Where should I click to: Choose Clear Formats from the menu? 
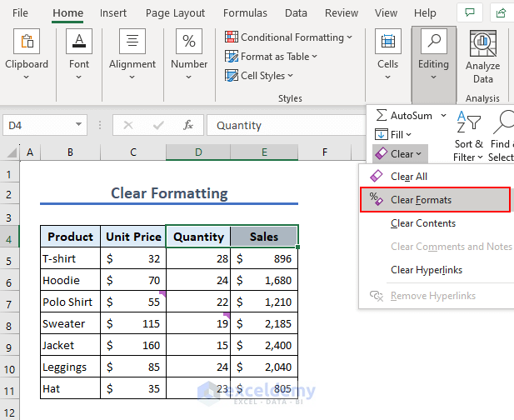[436, 200]
